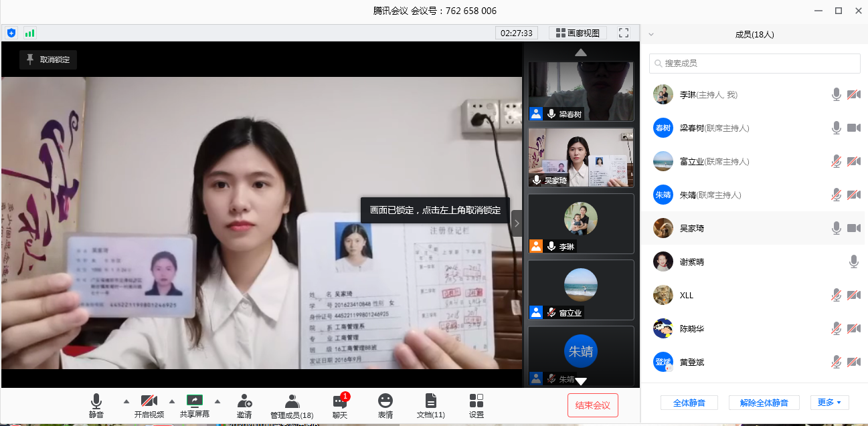Viewport: 868px width, 426px height.
Task: Expand audio options arrow beside mute
Action: (x=126, y=401)
